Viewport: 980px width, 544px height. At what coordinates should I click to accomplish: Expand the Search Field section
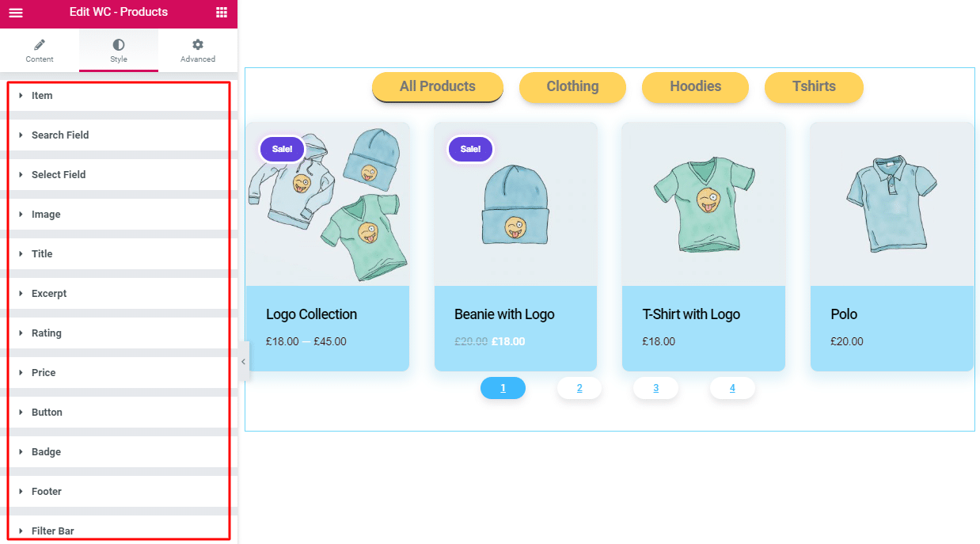(60, 135)
